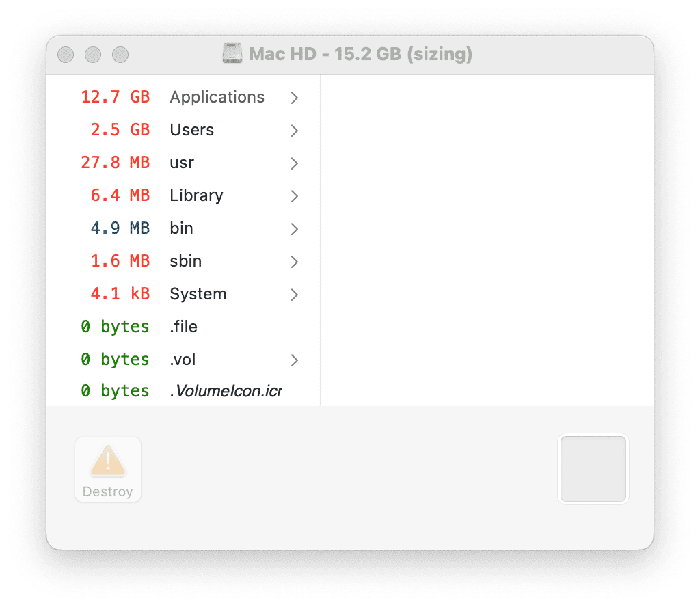Select the .file item
Screen dimensions: 700x607
click(x=184, y=327)
